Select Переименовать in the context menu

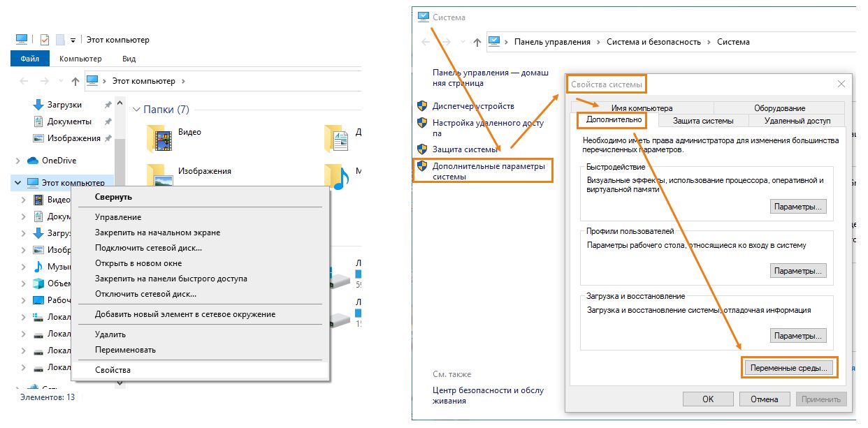(199, 350)
